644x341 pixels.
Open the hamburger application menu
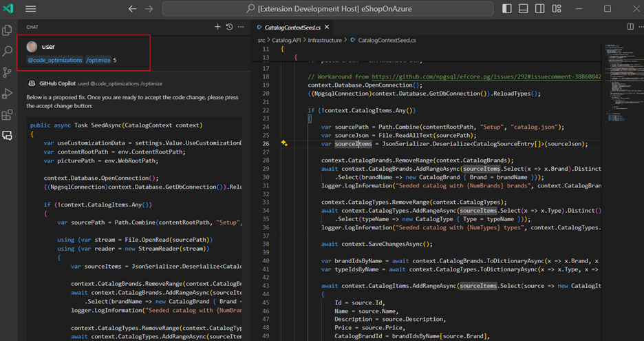(x=30, y=9)
